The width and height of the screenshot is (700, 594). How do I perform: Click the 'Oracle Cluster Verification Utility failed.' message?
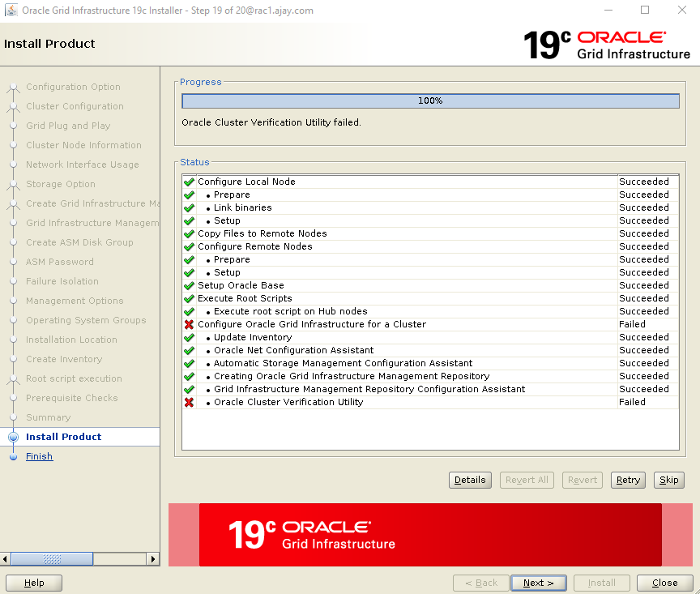271,122
